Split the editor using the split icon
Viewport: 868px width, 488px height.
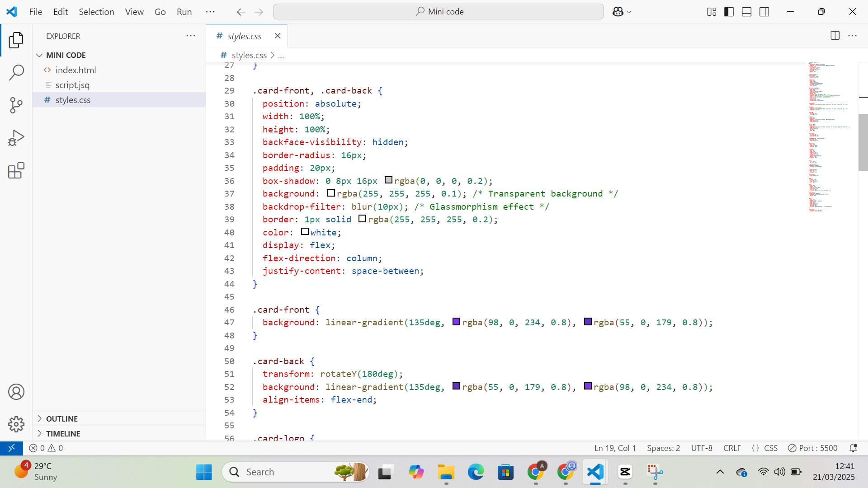coord(835,36)
